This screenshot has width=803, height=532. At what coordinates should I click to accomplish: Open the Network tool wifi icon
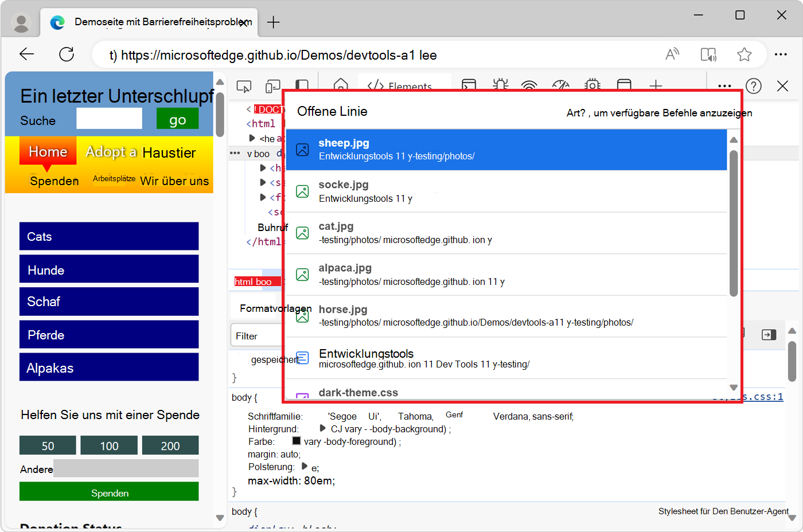[529, 85]
